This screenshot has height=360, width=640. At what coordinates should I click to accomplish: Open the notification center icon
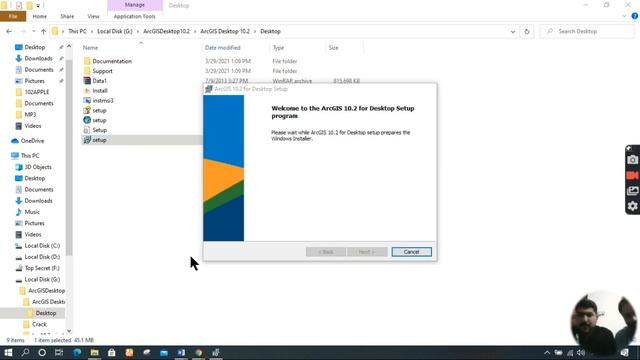point(624,353)
